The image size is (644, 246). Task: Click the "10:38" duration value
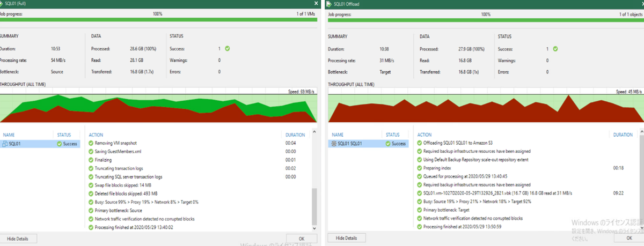tap(384, 49)
